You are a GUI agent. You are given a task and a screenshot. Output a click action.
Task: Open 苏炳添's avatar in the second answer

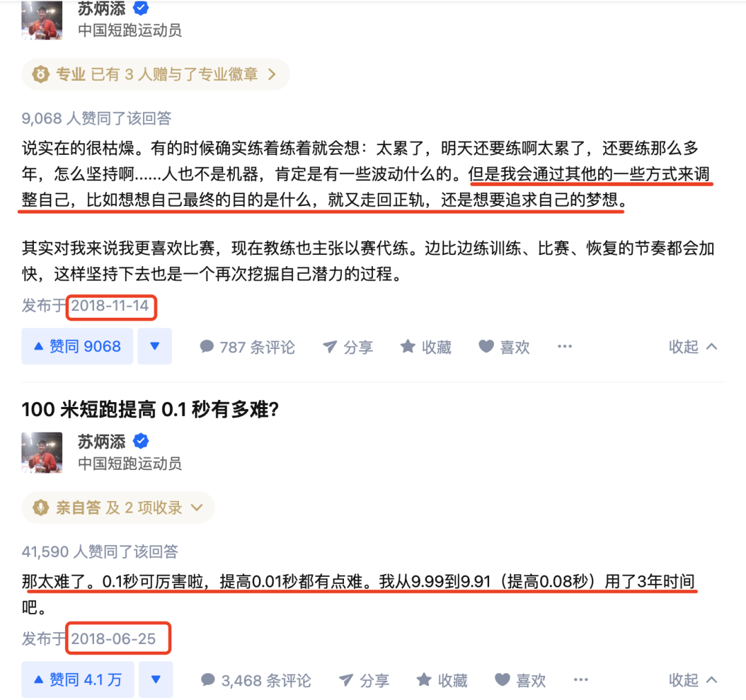pyautogui.click(x=42, y=453)
